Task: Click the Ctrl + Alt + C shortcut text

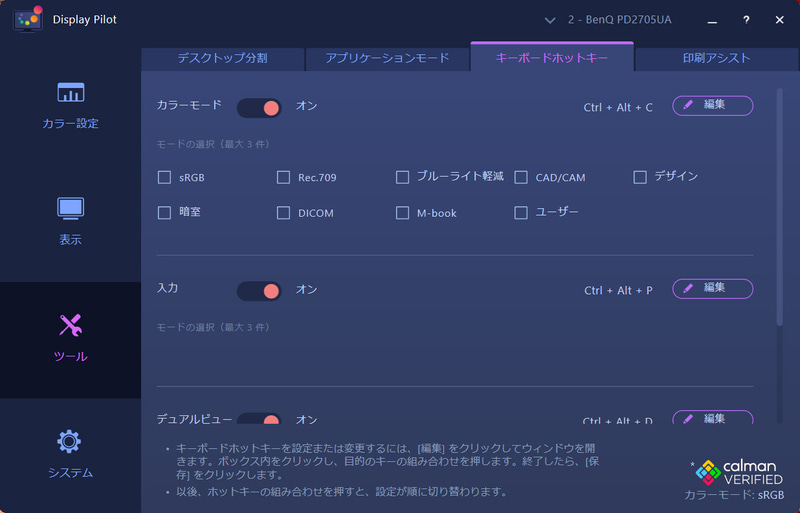Action: tap(618, 107)
